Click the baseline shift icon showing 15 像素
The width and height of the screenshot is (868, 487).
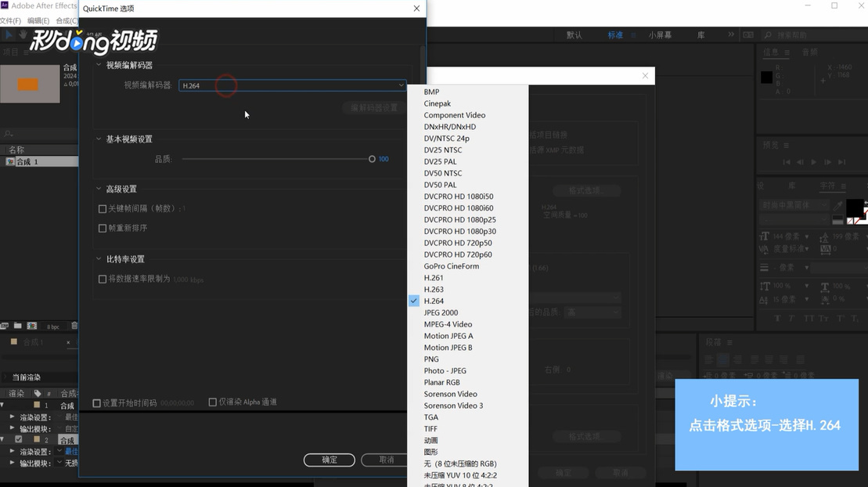click(764, 300)
